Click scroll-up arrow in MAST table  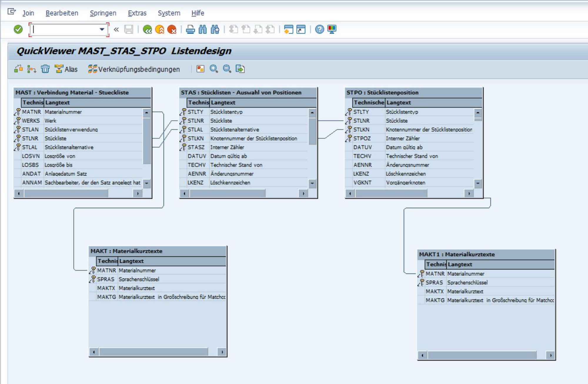[x=146, y=113]
